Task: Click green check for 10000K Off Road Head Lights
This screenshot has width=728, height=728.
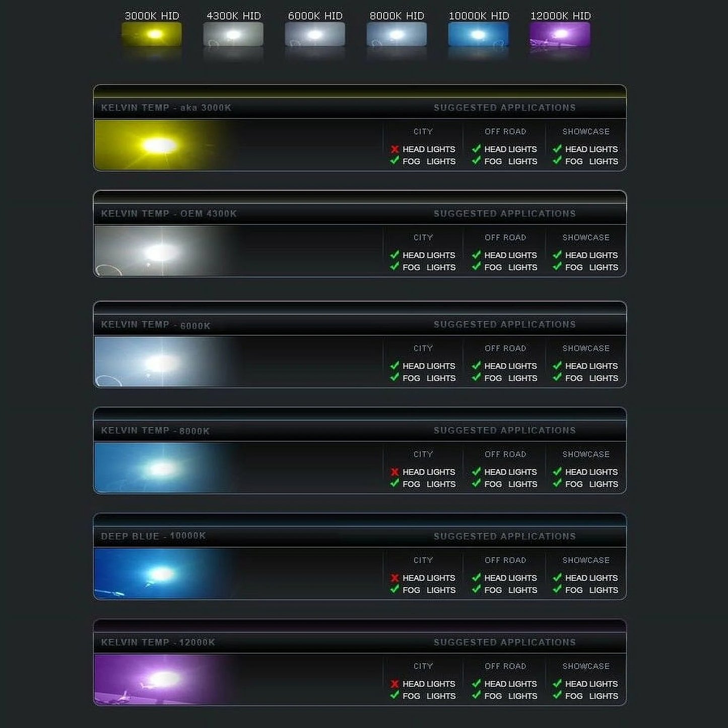Action: tap(476, 577)
